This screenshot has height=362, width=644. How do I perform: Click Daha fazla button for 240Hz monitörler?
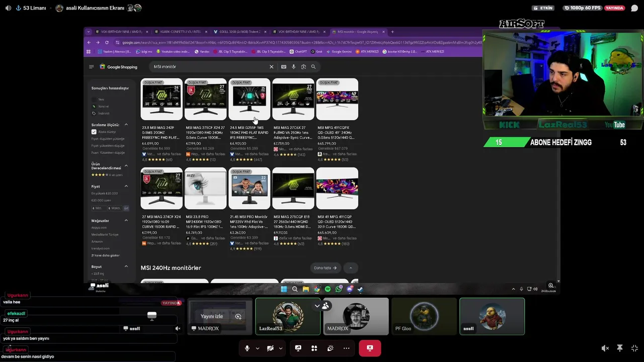(325, 268)
